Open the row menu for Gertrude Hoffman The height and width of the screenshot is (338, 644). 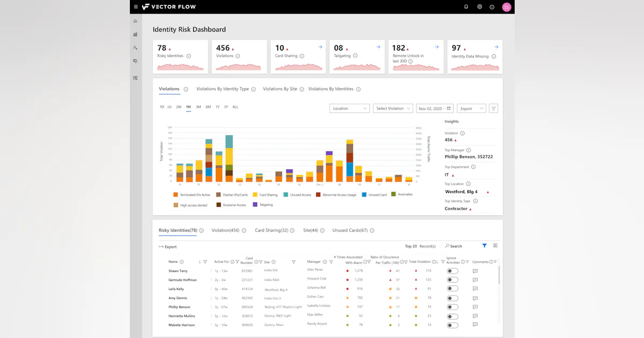pos(211,280)
